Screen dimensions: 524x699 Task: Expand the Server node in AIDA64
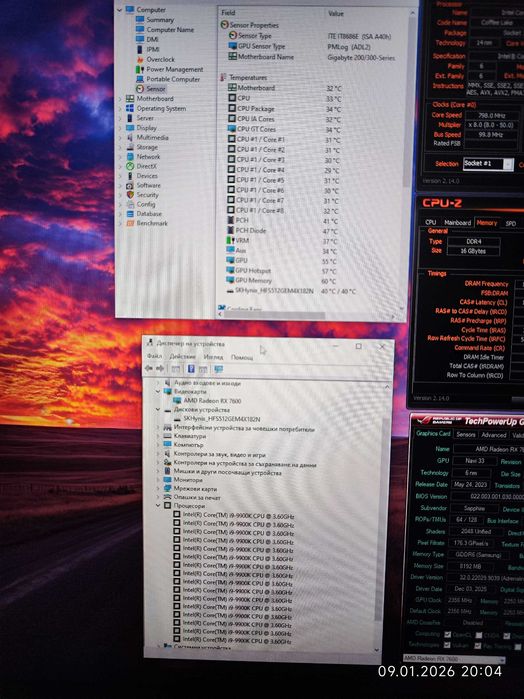pos(120,118)
